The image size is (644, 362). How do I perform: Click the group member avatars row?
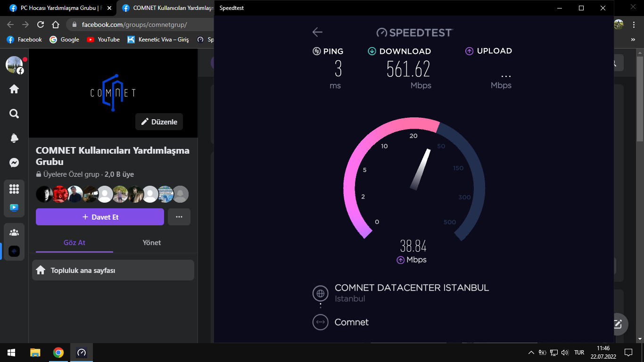point(112,194)
